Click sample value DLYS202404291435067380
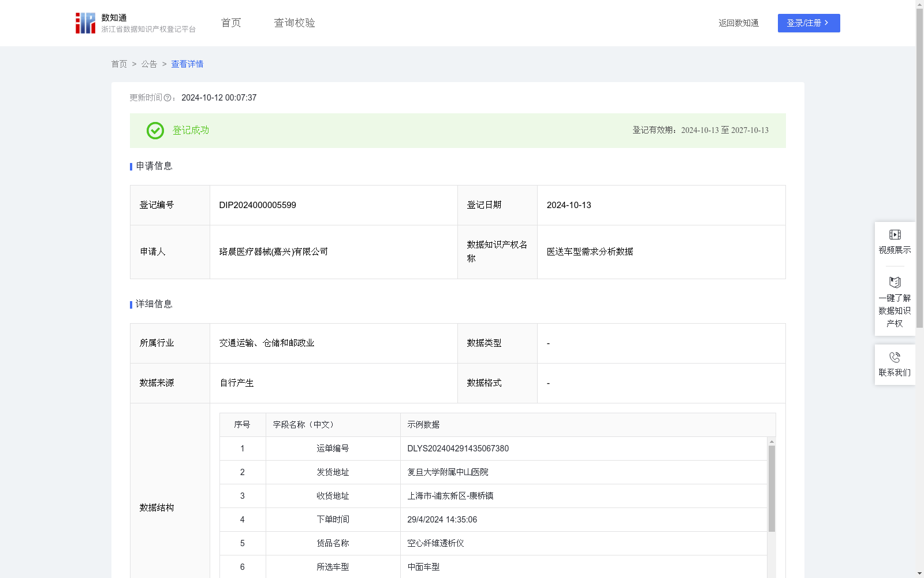The image size is (924, 578). tap(458, 449)
